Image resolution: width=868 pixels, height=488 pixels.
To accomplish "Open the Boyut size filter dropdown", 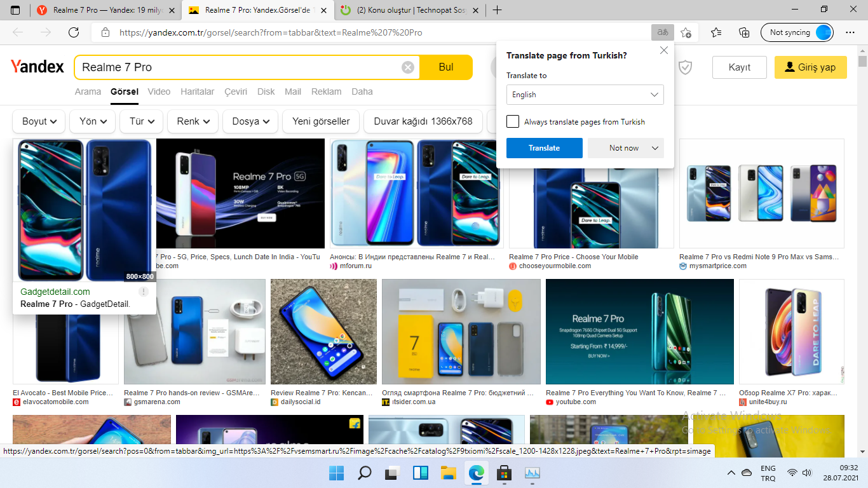I will [39, 121].
